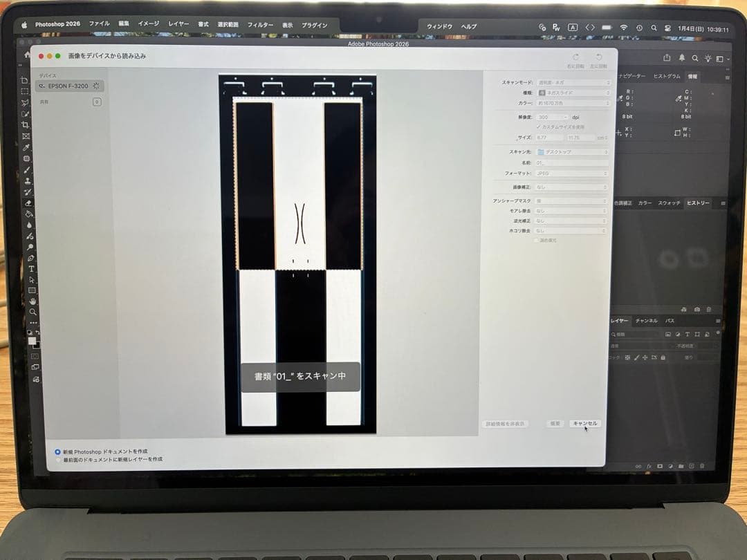Image resolution: width=747 pixels, height=560 pixels.
Task: Rotate the preview right using 右に回転
Action: point(576,58)
